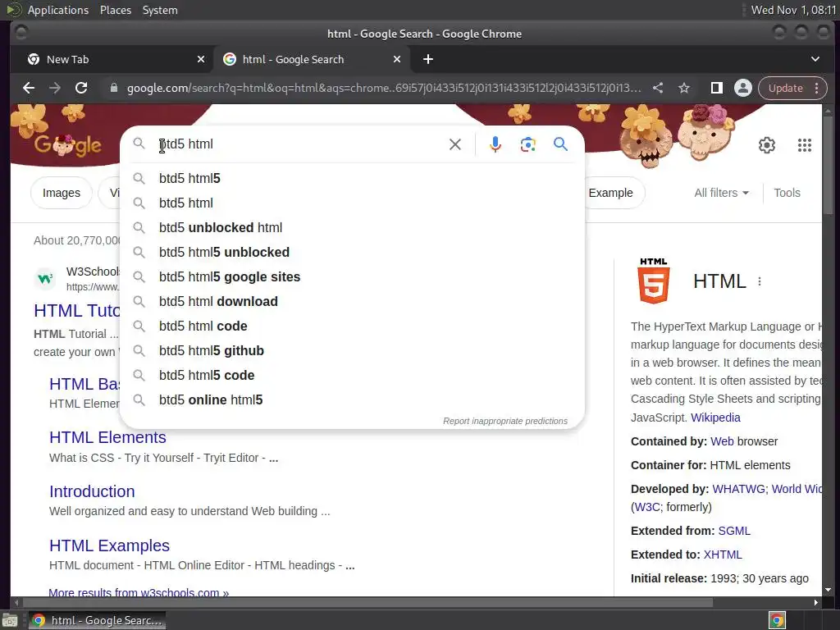Viewport: 840px width, 630px height.
Task: Clear the search box with the X icon
Action: [x=454, y=144]
